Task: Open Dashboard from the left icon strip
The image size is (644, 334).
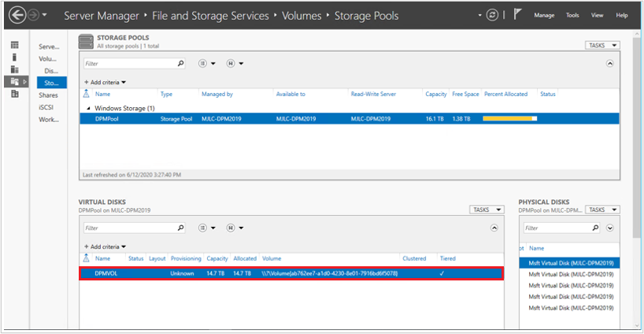Action: 15,46
